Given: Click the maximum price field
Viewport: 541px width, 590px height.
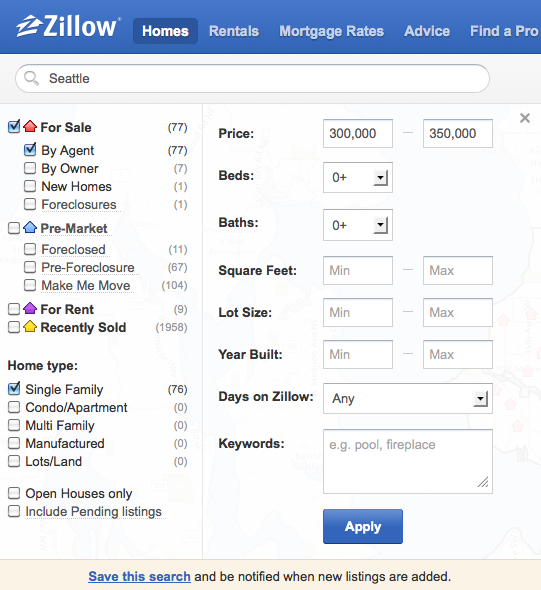Looking at the screenshot, I should [458, 133].
